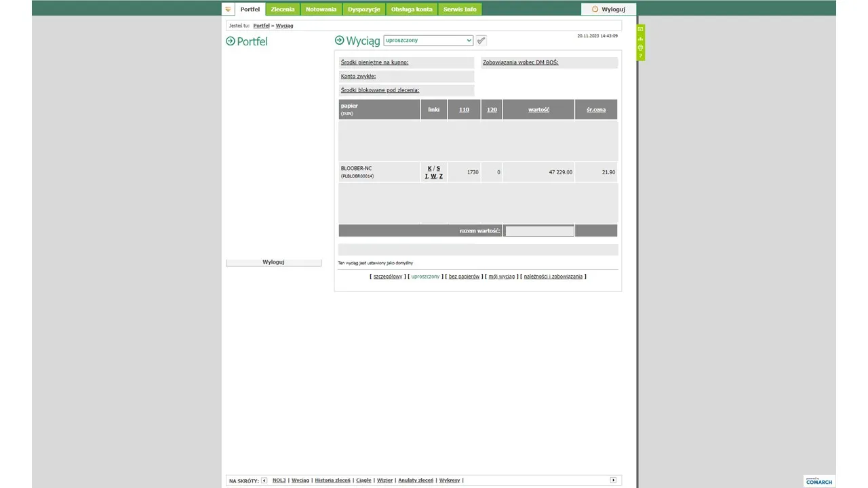The width and height of the screenshot is (868, 488).
Task: Click the Wyloguj button in left sidebar
Action: 273,262
